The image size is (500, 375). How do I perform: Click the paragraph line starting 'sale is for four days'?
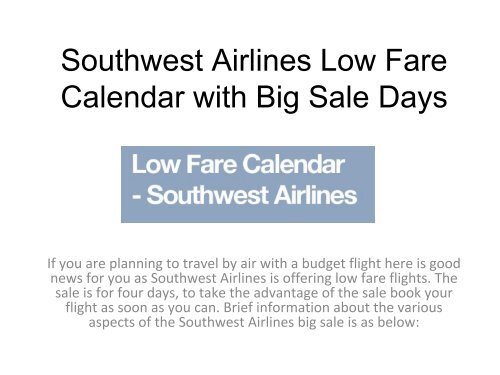coord(254,293)
